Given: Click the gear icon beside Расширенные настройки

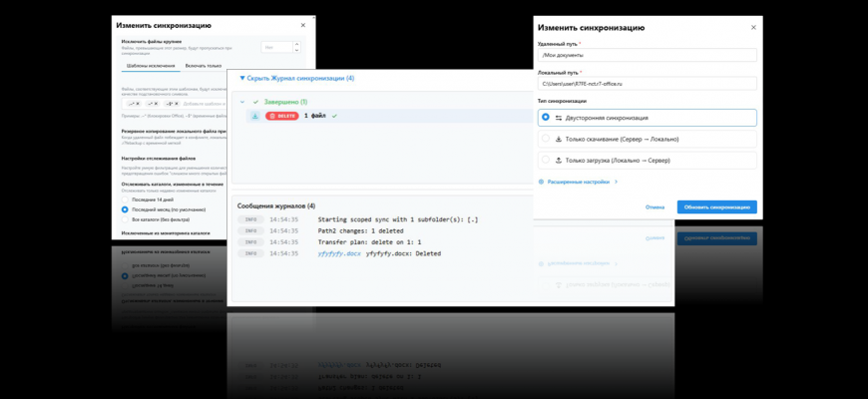Looking at the screenshot, I should click(542, 182).
